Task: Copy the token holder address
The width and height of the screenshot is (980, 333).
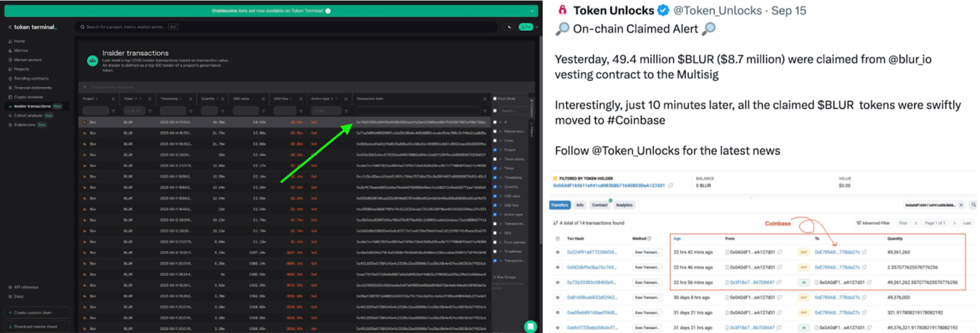Action: (x=670, y=186)
